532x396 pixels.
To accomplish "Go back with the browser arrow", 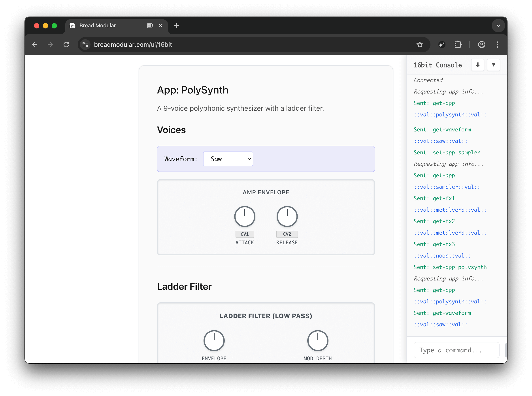I will 35,45.
